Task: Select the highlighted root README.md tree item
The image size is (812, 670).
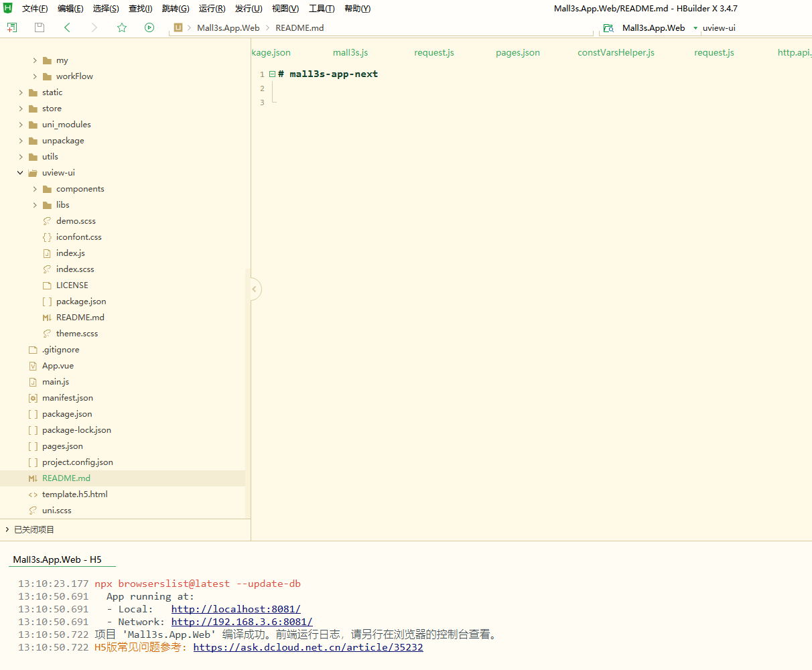Action: coord(123,478)
